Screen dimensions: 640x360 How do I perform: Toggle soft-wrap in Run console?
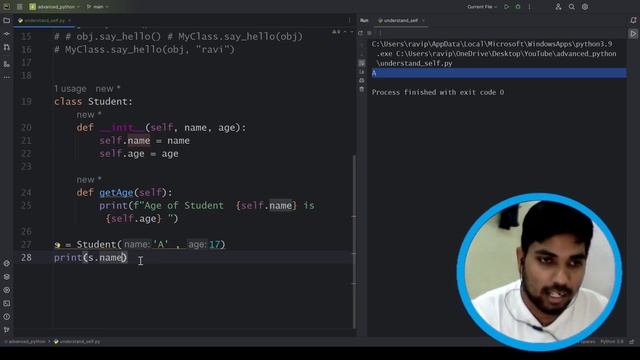pyautogui.click(x=362, y=63)
